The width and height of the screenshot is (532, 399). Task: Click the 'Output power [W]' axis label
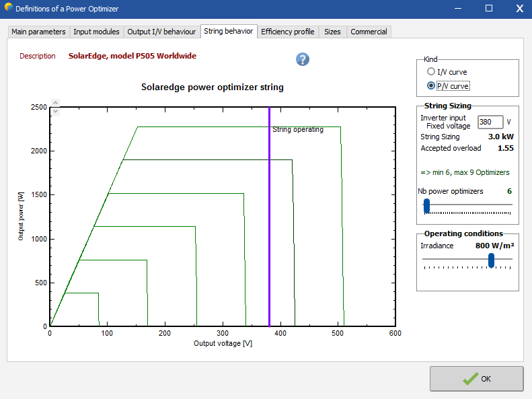pyautogui.click(x=21, y=216)
